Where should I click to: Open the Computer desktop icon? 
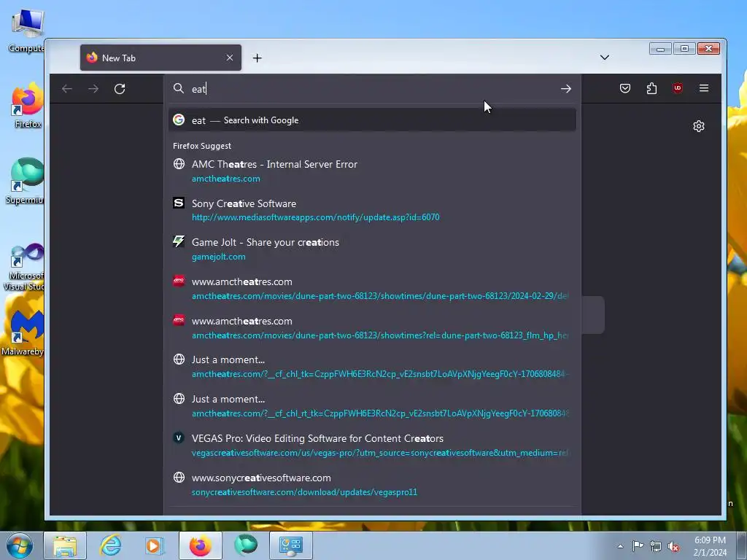(x=27, y=31)
